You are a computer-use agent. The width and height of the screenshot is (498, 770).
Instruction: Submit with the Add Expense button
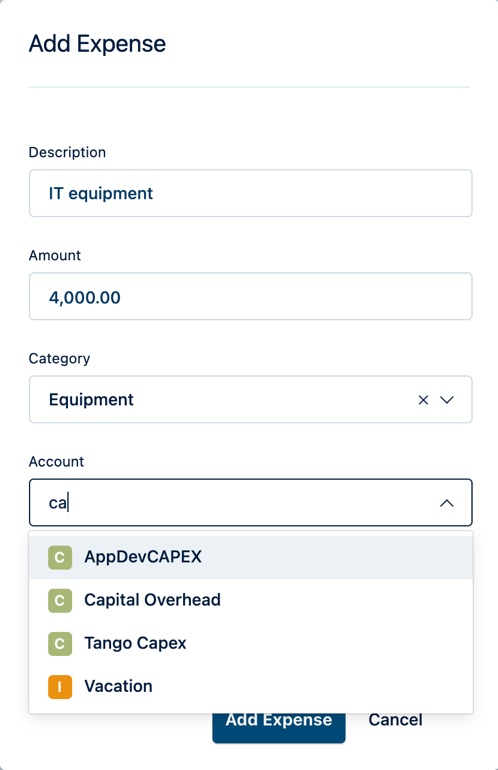279,727
